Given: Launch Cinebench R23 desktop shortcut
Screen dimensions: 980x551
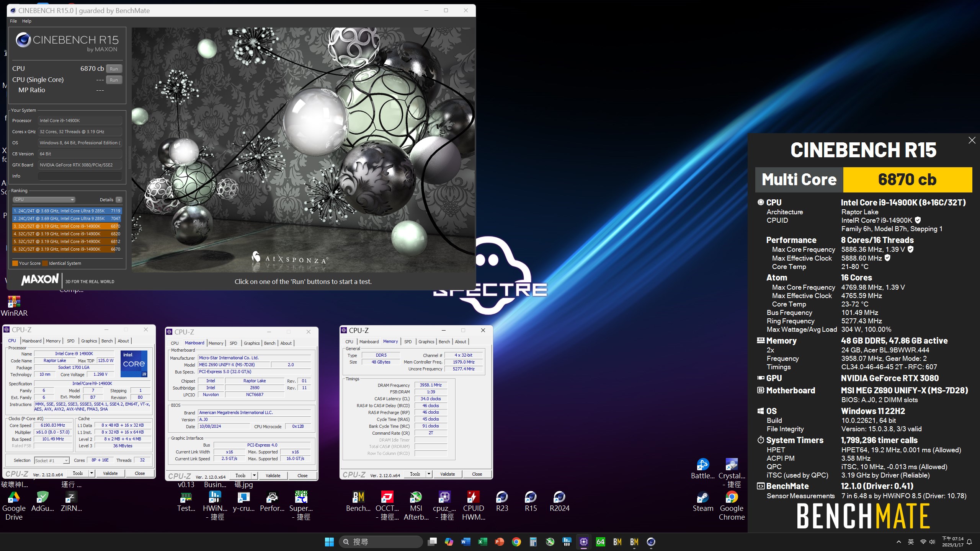Looking at the screenshot, I should click(x=502, y=502).
